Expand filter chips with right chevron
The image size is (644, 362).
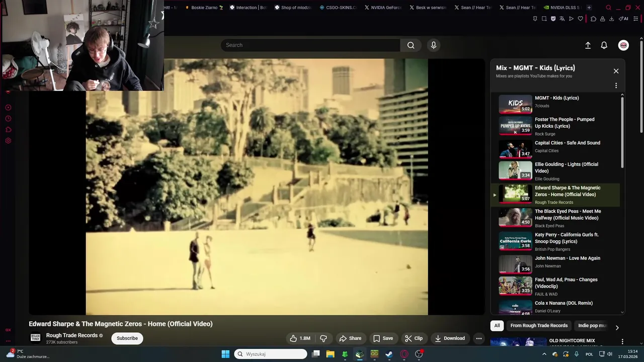click(617, 328)
